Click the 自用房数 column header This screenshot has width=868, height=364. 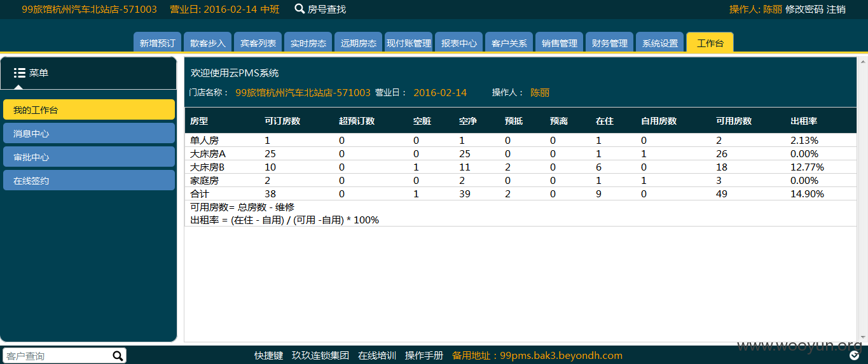tap(659, 120)
